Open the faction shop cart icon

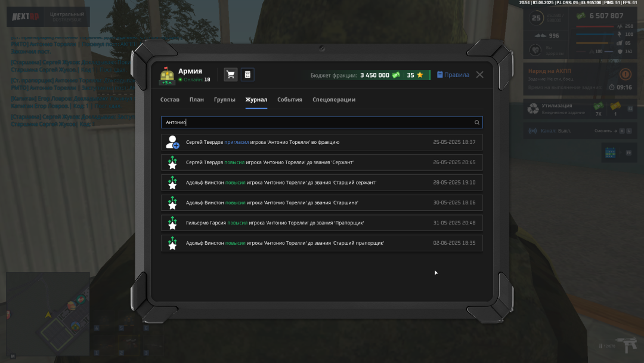(231, 75)
